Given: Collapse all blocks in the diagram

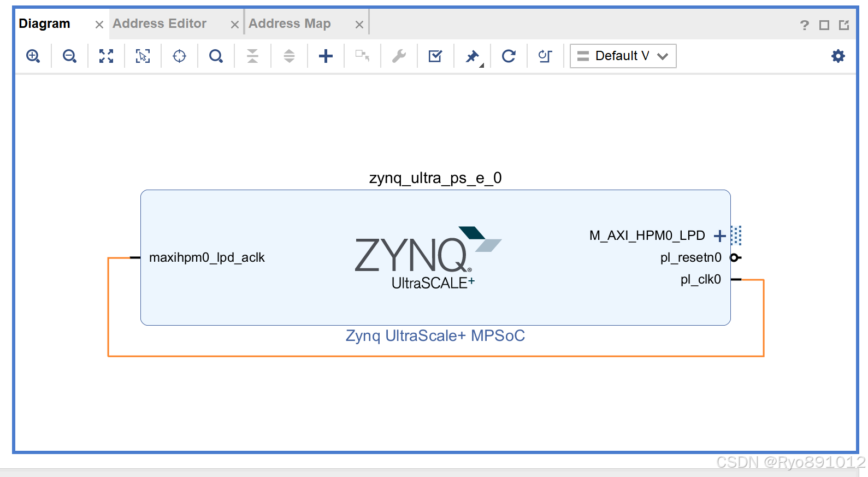Looking at the screenshot, I should (x=252, y=56).
